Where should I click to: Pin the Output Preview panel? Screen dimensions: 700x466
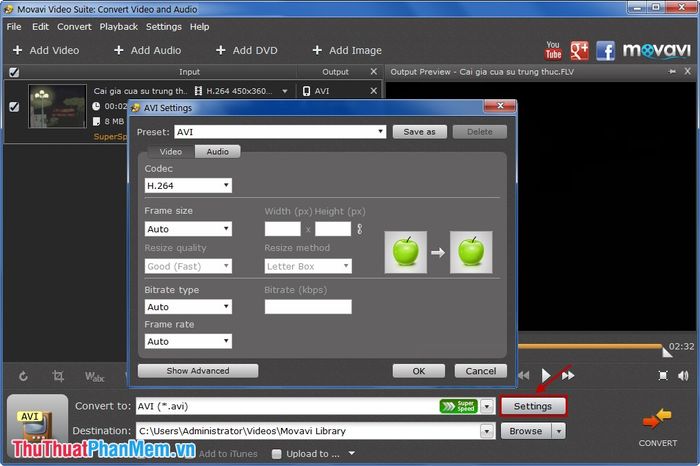[x=672, y=71]
